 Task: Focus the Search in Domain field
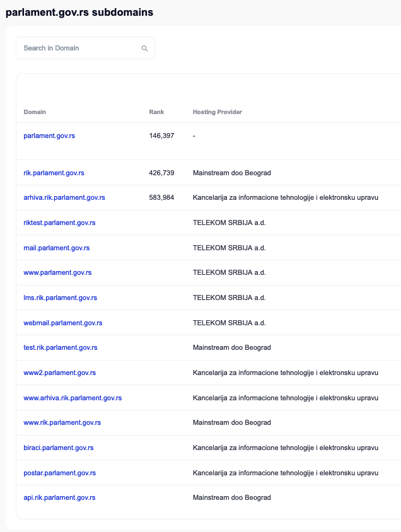[x=86, y=48]
